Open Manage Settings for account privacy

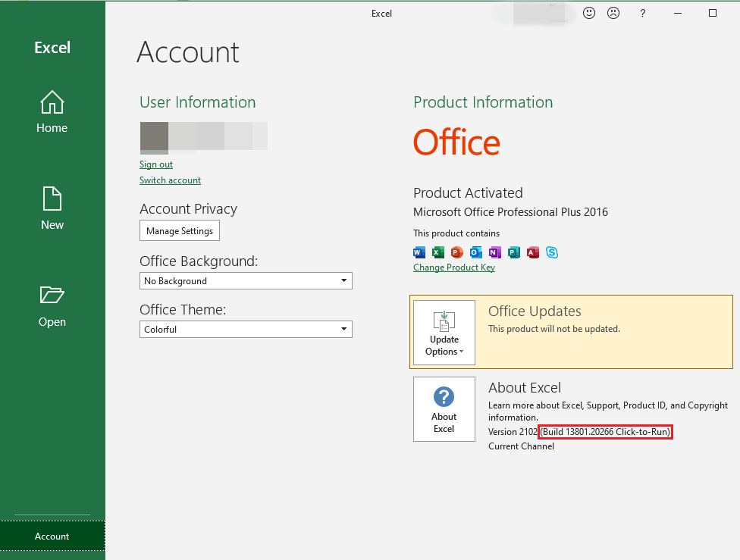[x=180, y=230]
